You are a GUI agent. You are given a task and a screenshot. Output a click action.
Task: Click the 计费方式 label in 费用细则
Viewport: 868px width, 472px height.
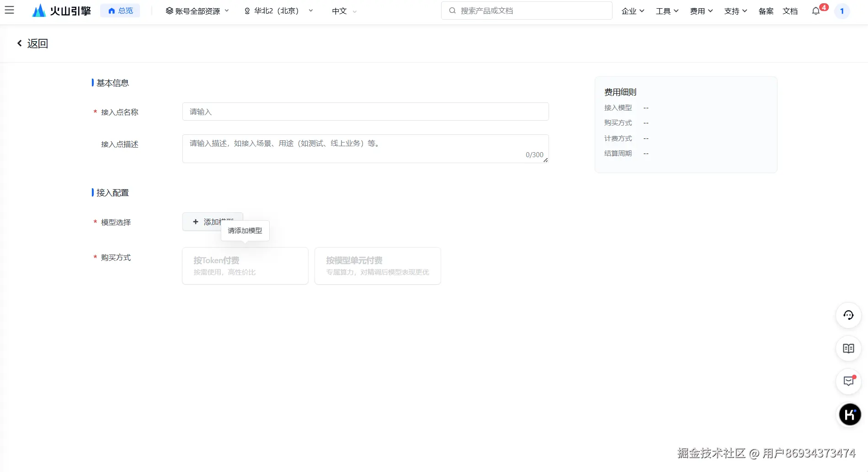coord(618,138)
